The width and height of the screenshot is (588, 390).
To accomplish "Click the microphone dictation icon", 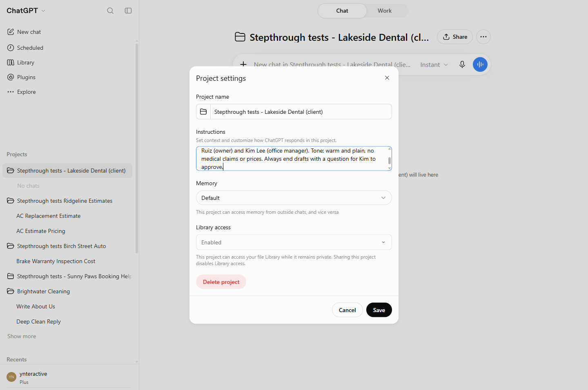I will tap(462, 64).
